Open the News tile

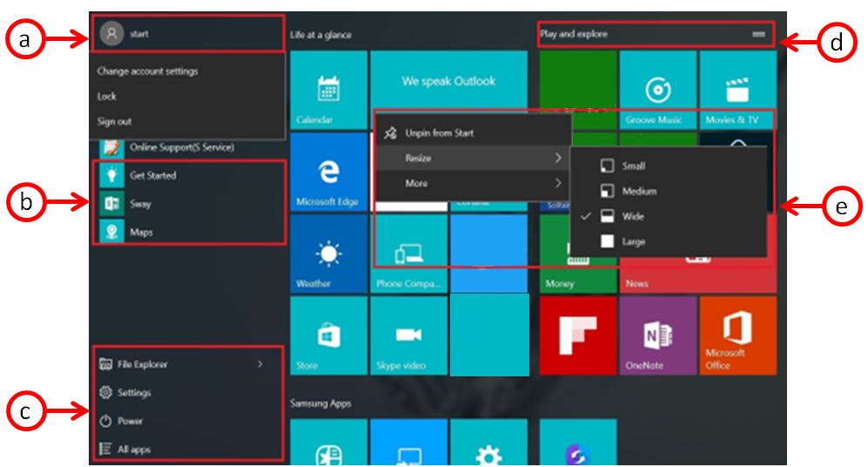tap(698, 275)
